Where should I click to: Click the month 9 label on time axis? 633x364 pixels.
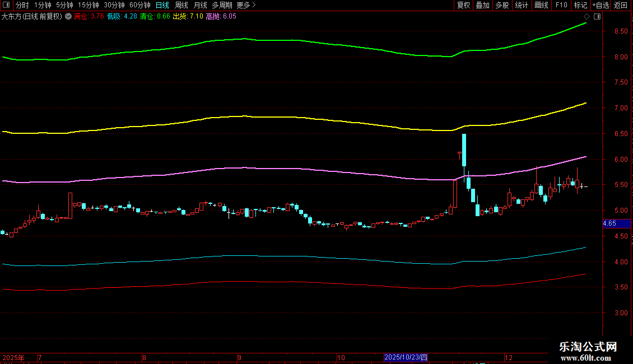tap(239, 357)
